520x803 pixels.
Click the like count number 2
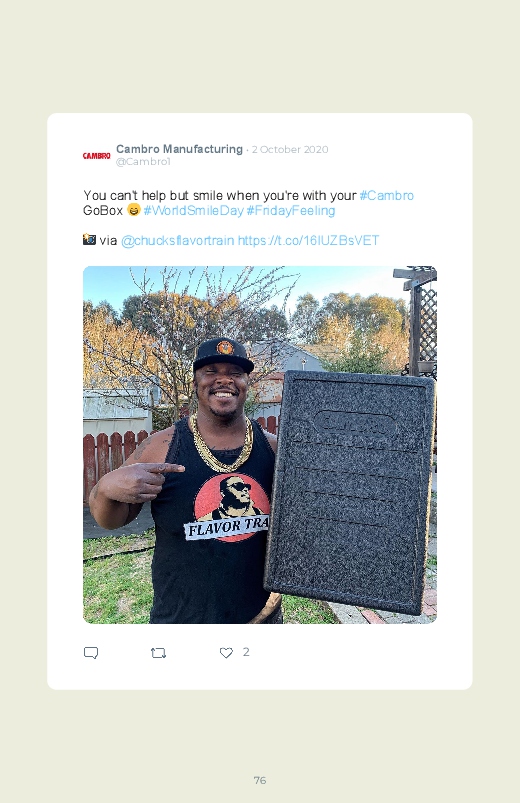(246, 652)
